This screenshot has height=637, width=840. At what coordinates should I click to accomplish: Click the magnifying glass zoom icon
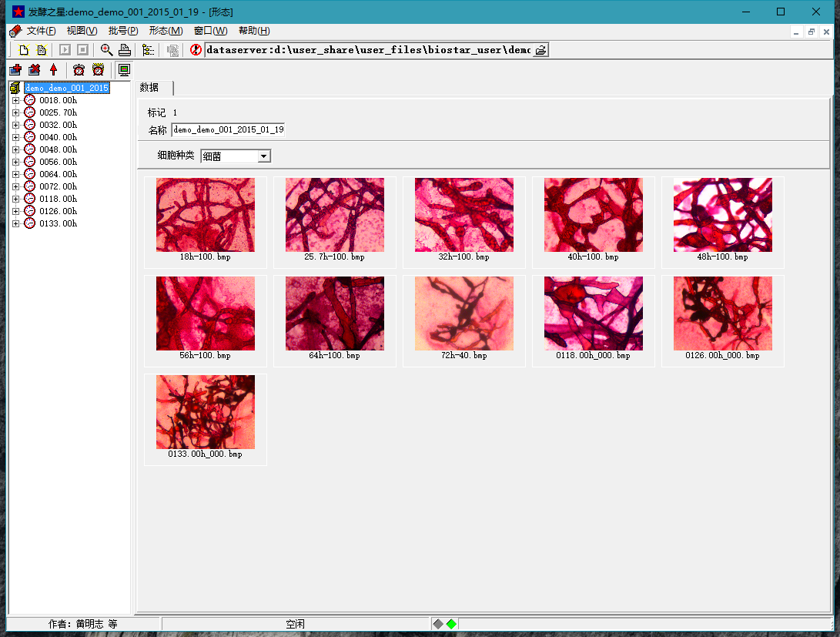pyautogui.click(x=106, y=50)
